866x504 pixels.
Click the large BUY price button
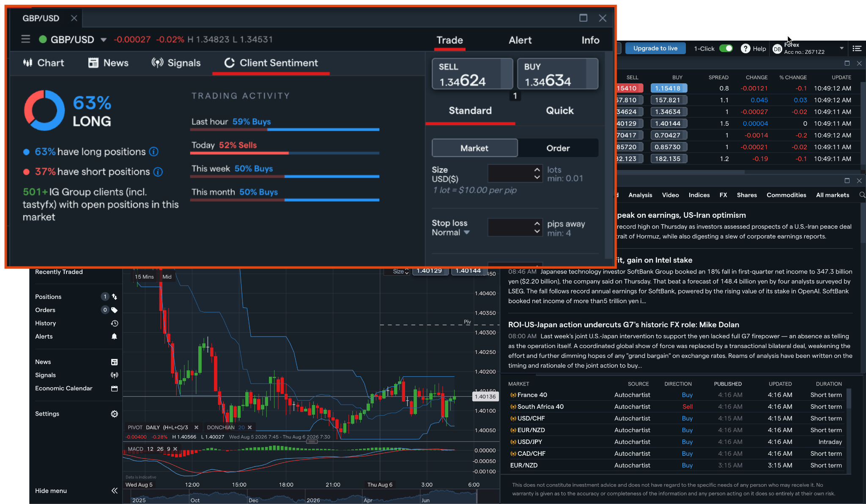pyautogui.click(x=558, y=74)
